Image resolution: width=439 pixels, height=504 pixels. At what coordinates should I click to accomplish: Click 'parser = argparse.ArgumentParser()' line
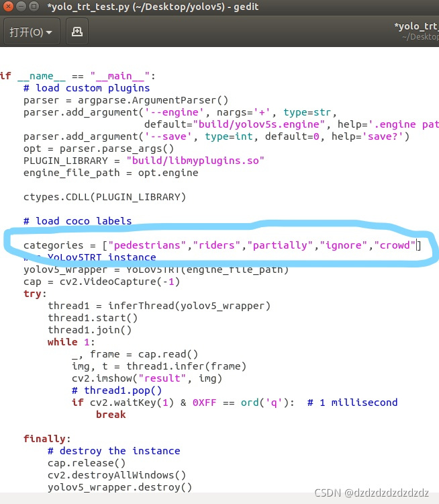(x=126, y=100)
